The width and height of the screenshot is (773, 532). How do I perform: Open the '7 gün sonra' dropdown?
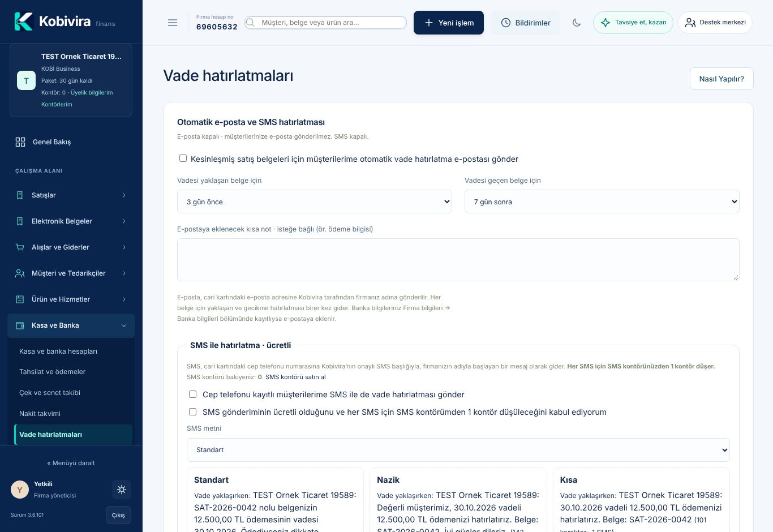pos(602,201)
